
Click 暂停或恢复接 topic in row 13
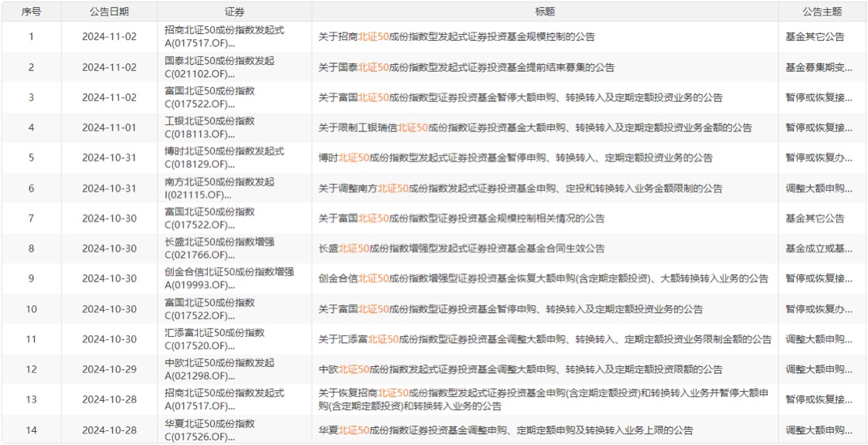(x=819, y=399)
